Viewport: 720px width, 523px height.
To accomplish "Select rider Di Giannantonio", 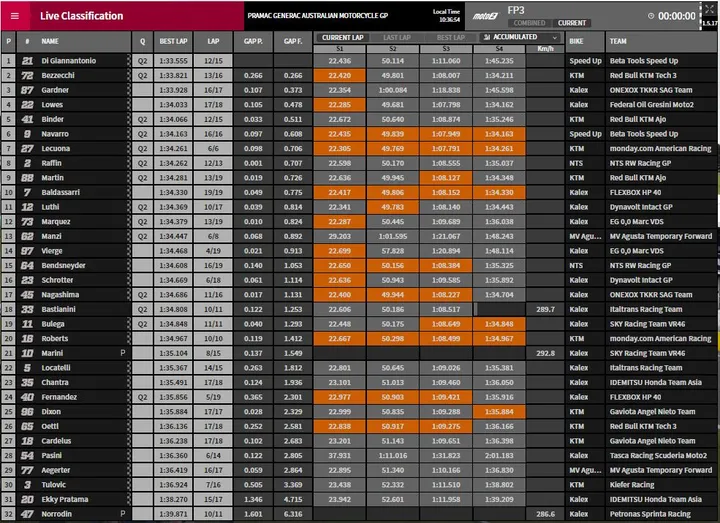I will click(x=68, y=61).
